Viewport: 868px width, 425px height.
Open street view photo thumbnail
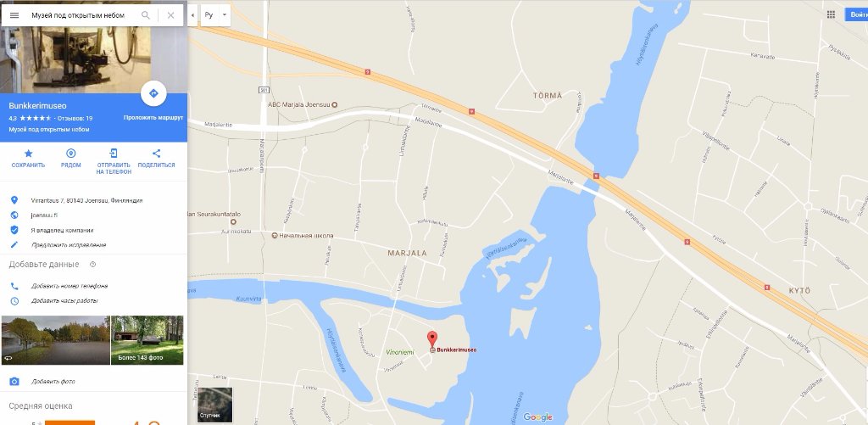click(x=55, y=340)
